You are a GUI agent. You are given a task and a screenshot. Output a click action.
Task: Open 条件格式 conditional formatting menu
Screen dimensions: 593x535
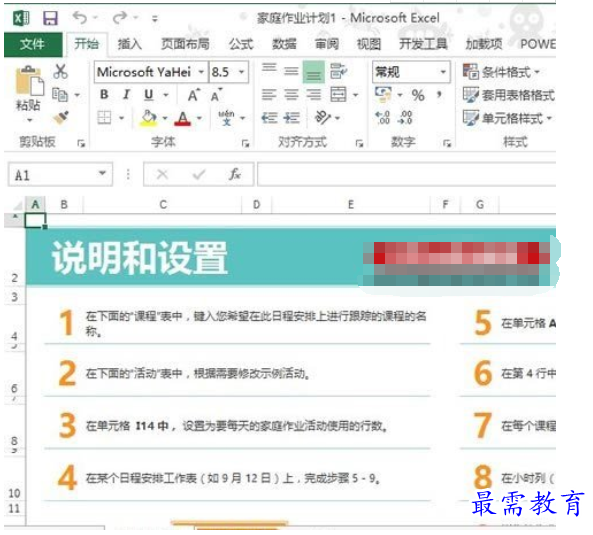pos(501,71)
